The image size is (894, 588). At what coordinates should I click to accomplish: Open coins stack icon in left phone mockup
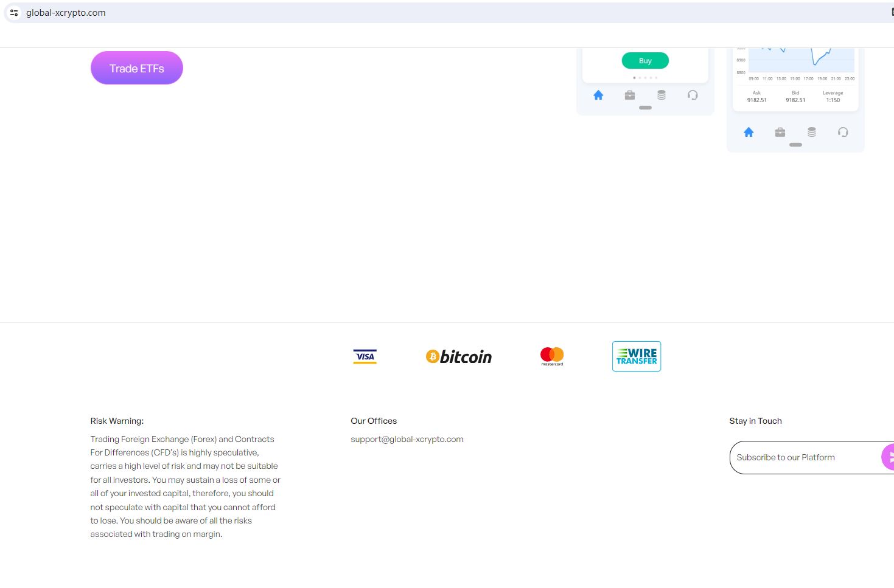[662, 95]
